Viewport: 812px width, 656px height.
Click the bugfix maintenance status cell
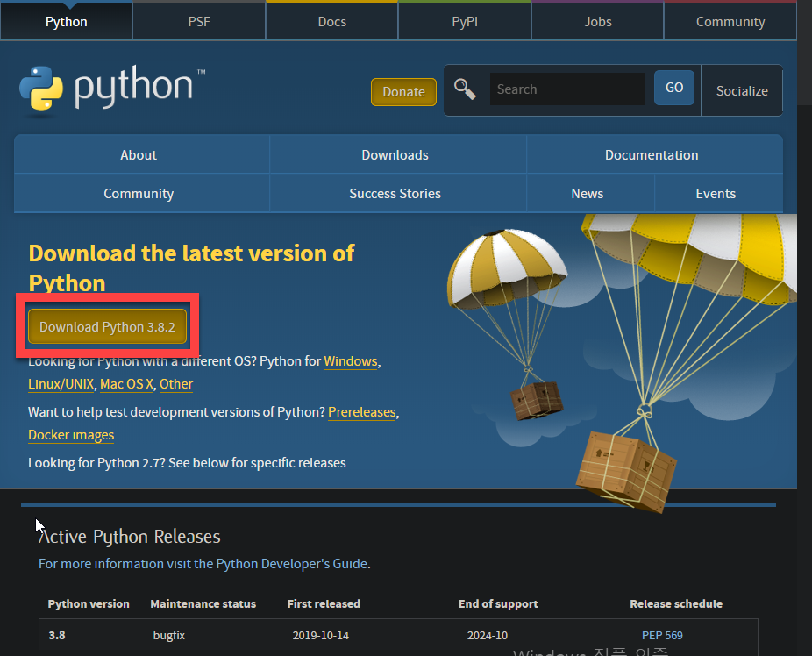[x=169, y=635]
